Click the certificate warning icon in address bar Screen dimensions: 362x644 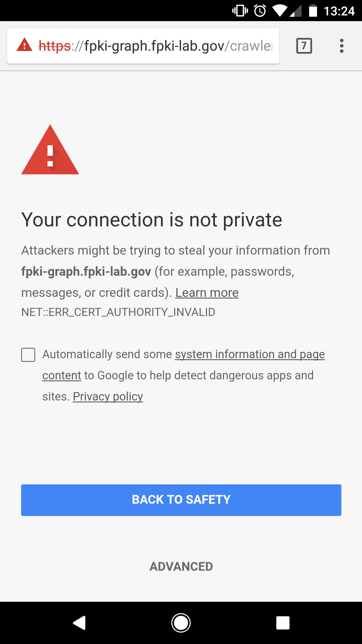click(x=23, y=46)
